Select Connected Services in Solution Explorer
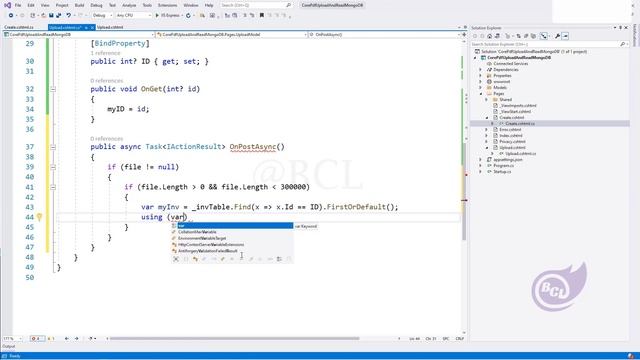Viewport: 640px width, 360px height. click(511, 64)
